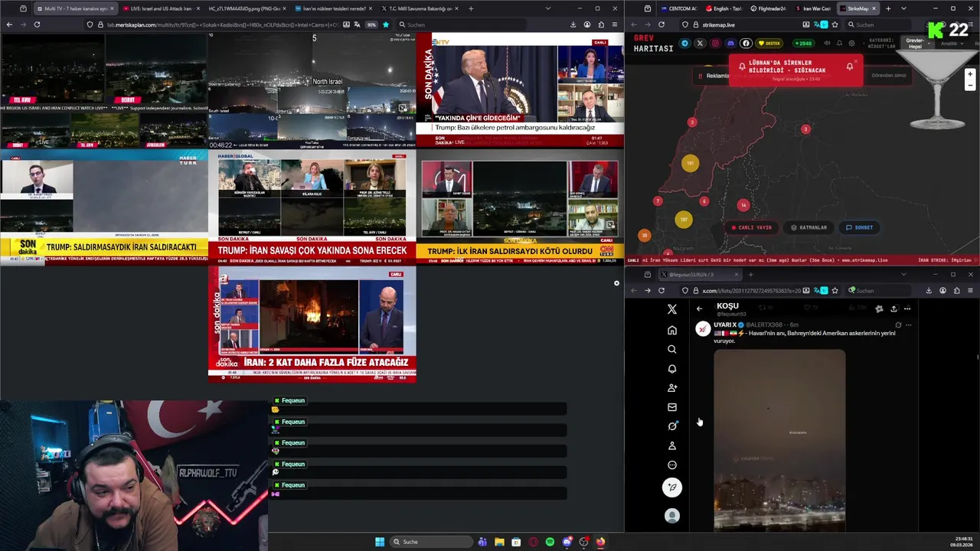This screenshot has height=551, width=980.
Task: Share the KOŞU list
Action: (x=893, y=308)
